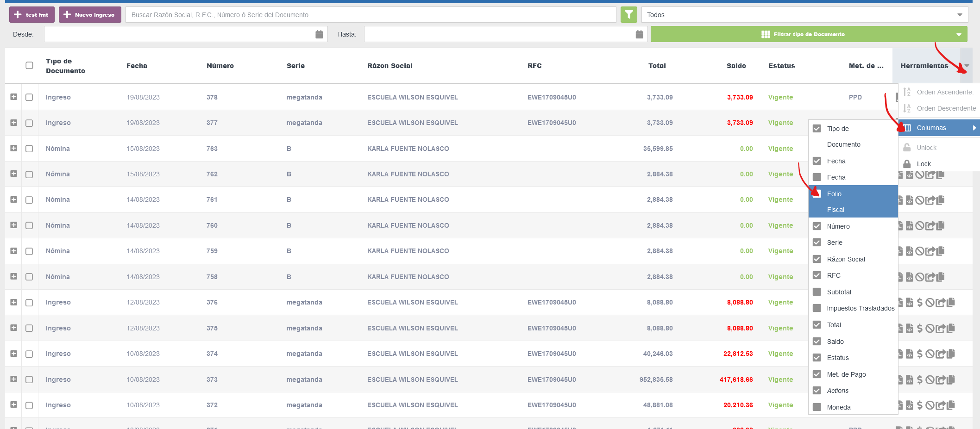This screenshot has width=980, height=429.
Task: Click the search box for Razón Social
Action: (x=371, y=15)
